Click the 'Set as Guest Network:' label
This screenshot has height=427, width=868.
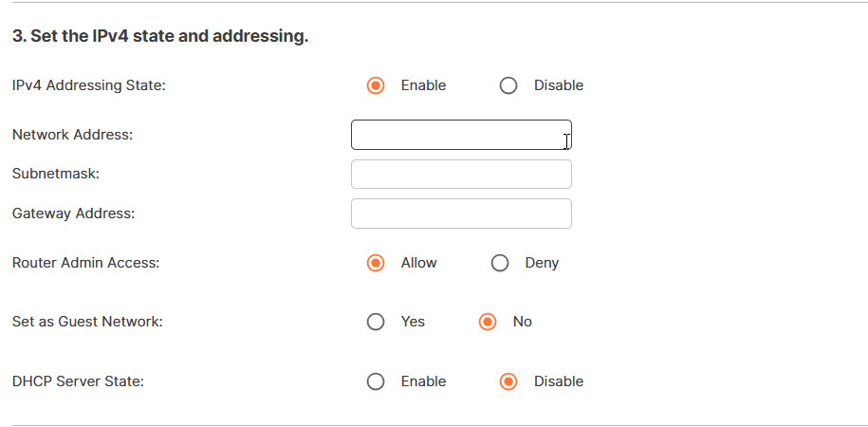(87, 322)
